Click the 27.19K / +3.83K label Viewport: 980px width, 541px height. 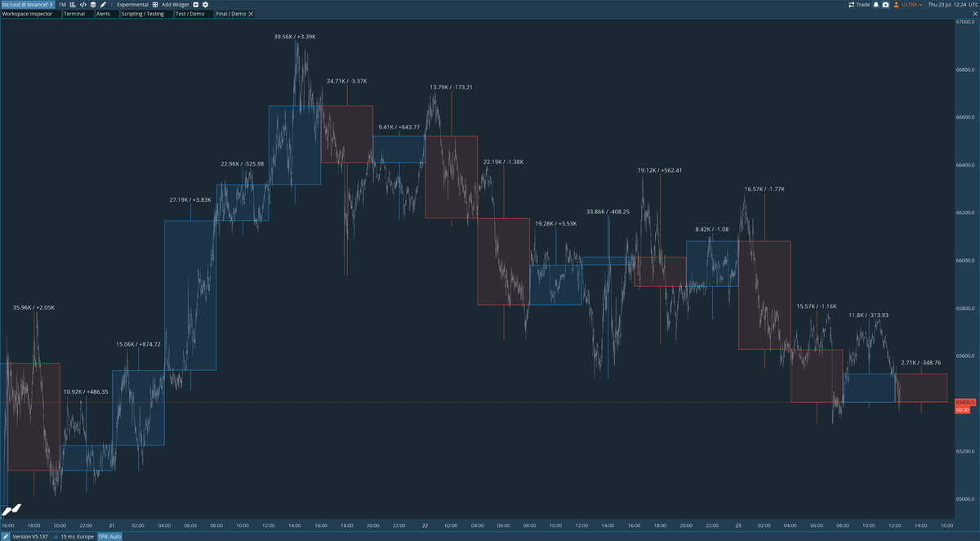(190, 199)
